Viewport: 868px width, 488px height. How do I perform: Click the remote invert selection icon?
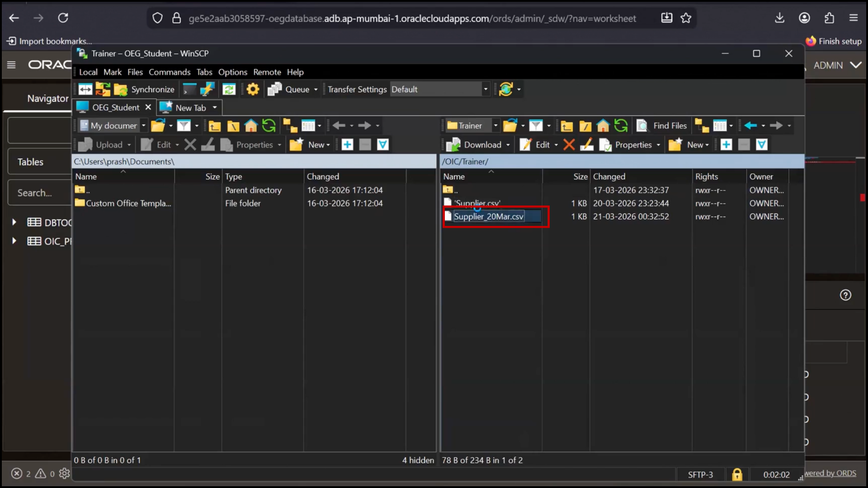[762, 145]
